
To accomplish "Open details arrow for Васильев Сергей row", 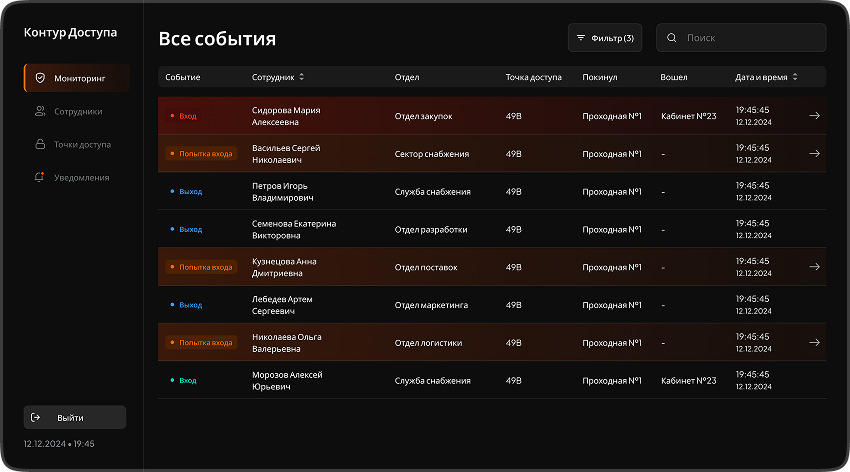I will pos(814,154).
